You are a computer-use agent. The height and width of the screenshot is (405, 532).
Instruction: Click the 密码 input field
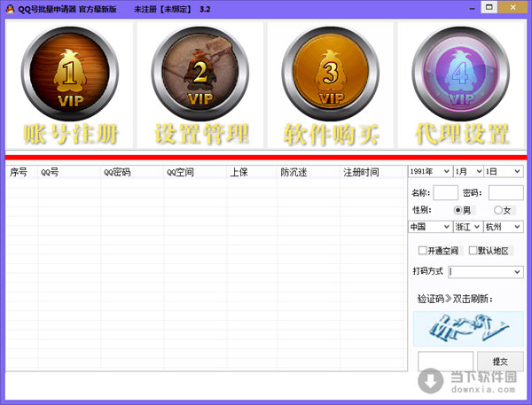coord(505,192)
